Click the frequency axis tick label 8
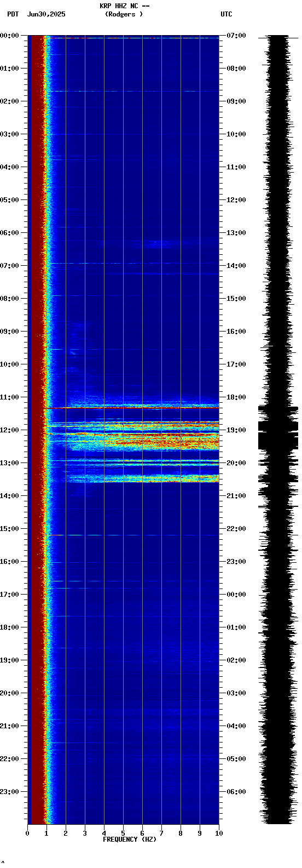Viewport: 302px width, 868px height. (181, 833)
